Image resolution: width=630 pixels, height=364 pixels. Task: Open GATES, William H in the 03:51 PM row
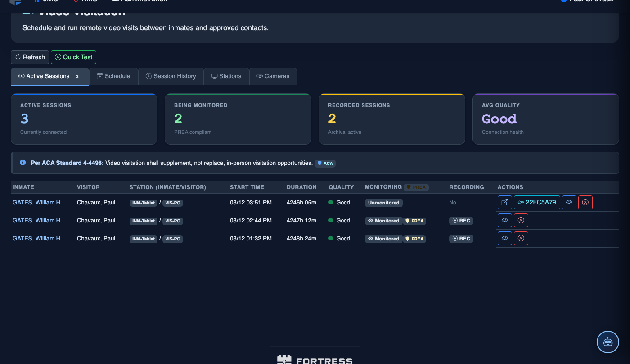(x=36, y=203)
